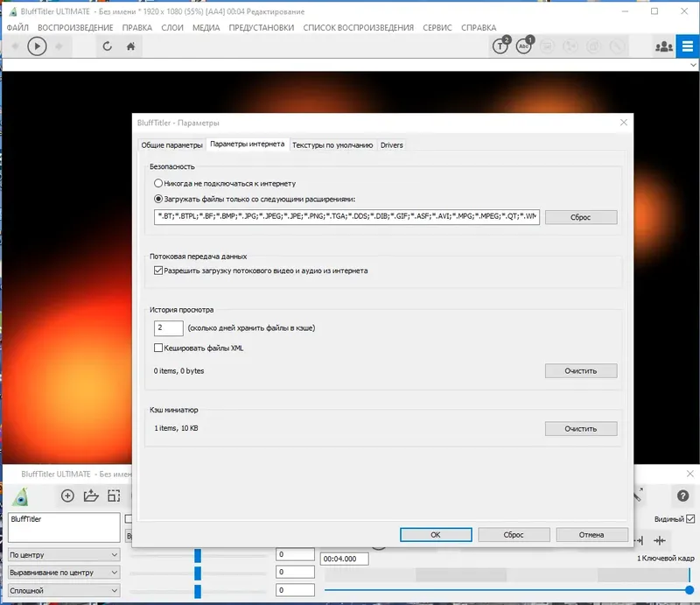Open the СПИСОК ВОСПРОИЗВЕДЕНИЯ menu
700x605 pixels.
(x=359, y=28)
